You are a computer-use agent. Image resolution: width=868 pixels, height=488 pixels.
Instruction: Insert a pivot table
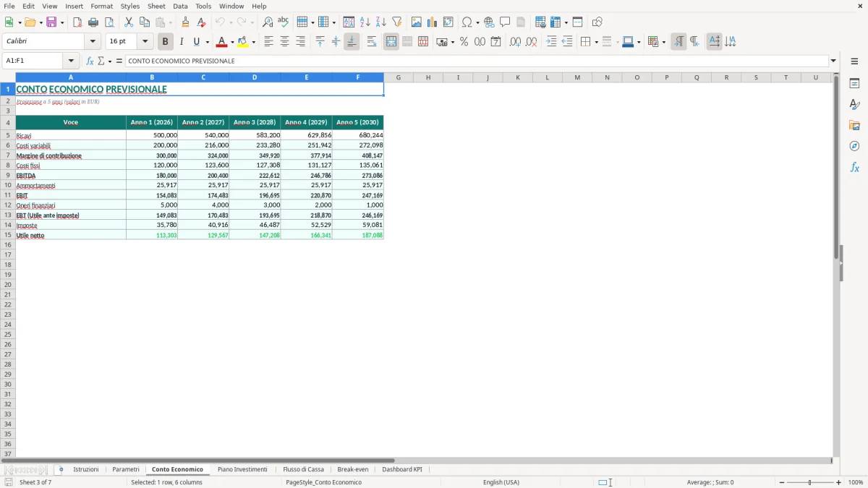coord(448,22)
